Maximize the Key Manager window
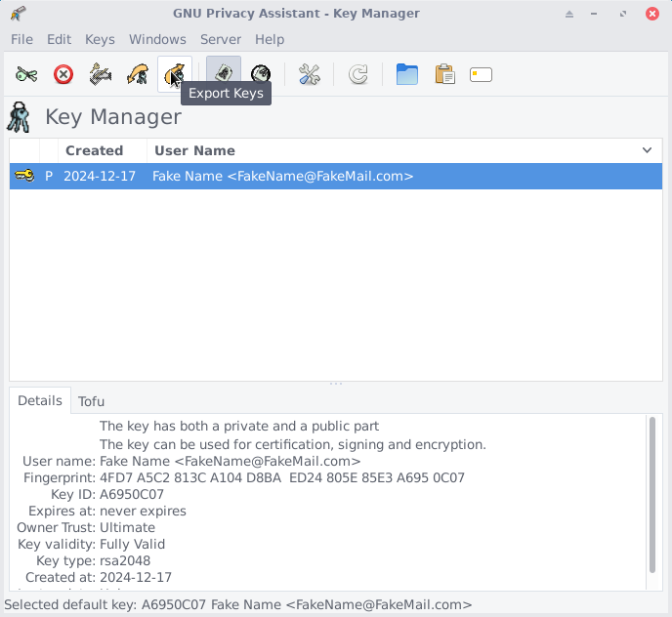 (x=623, y=14)
